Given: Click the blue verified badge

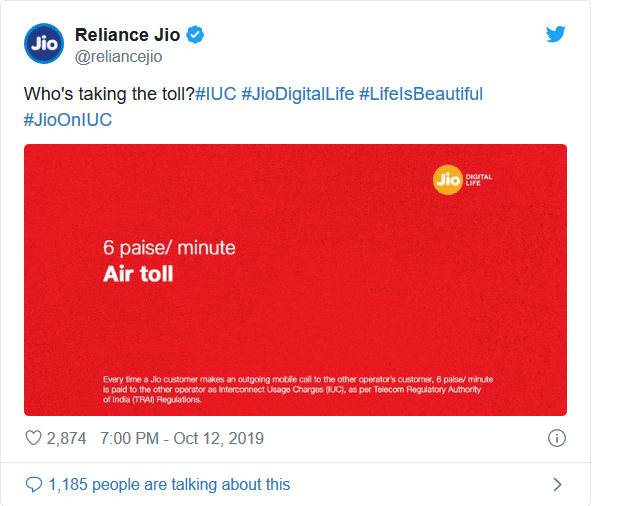Looking at the screenshot, I should point(196,35).
